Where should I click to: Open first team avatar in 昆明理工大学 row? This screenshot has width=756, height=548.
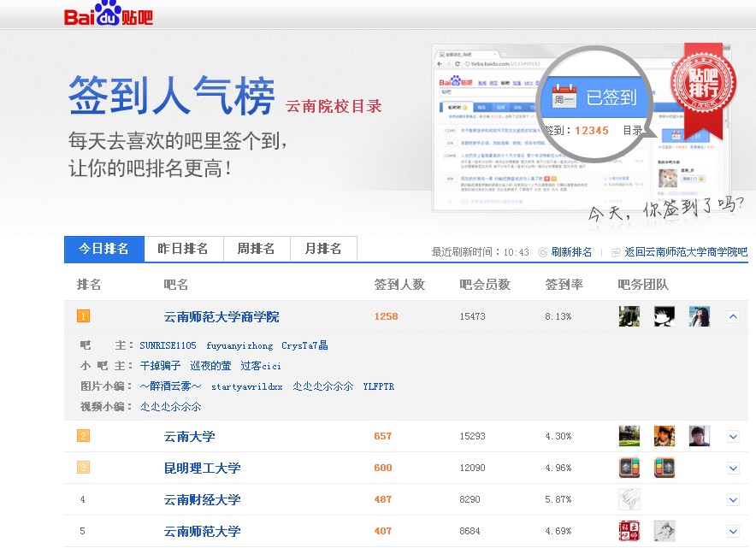coord(629,468)
